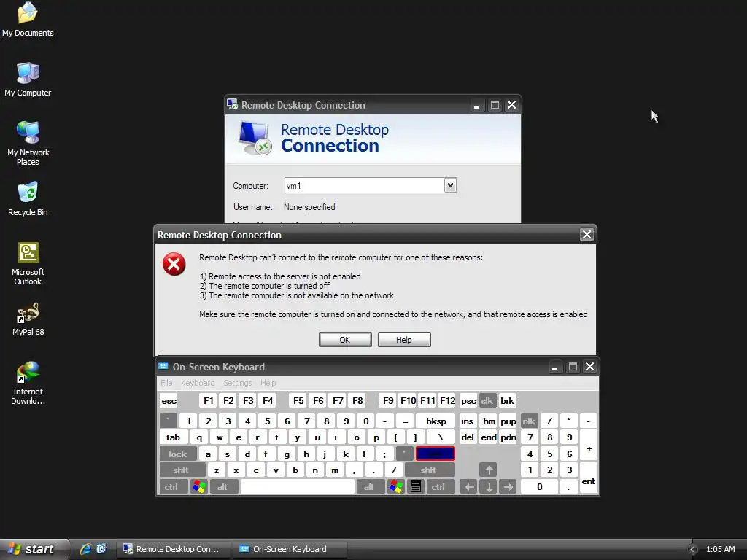This screenshot has width=747, height=560.
Task: Click the 1:05 AM system clock
Action: pos(720,549)
